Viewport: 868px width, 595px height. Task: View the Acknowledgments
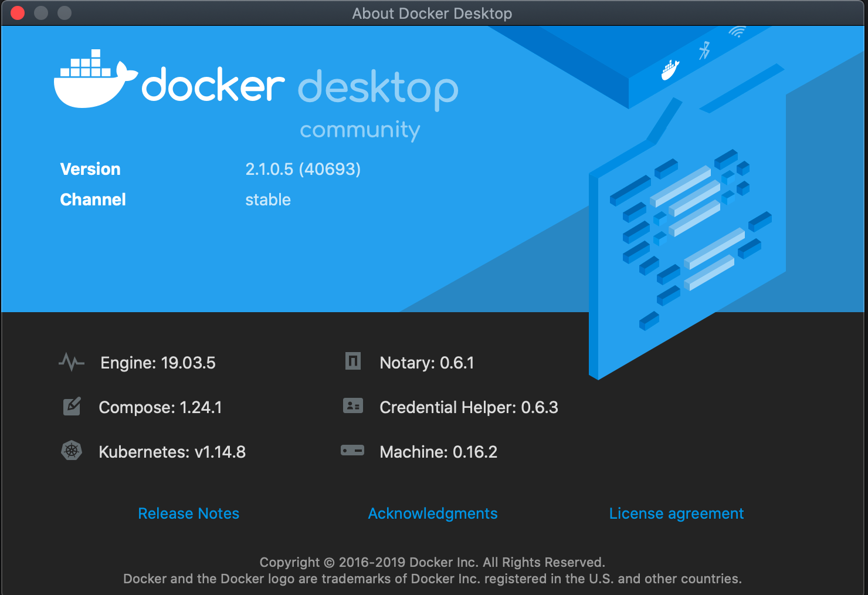point(432,513)
